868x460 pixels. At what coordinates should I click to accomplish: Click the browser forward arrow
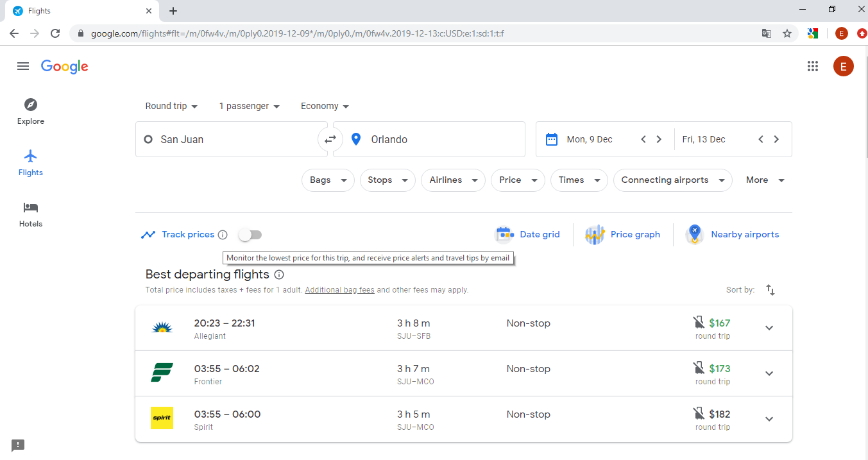(x=35, y=33)
